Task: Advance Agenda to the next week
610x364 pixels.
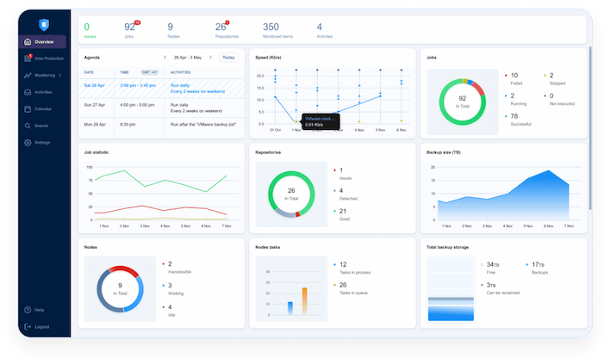Action: click(212, 58)
